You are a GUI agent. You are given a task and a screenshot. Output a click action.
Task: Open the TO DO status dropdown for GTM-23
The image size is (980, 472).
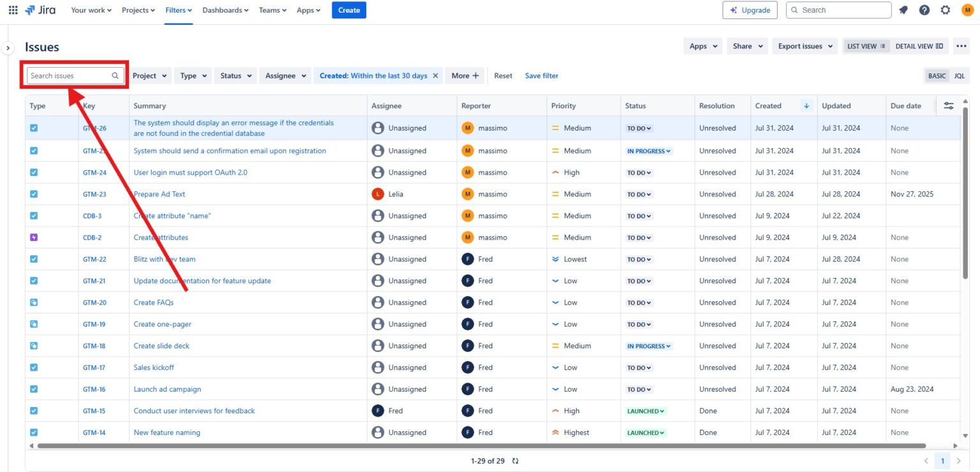(x=639, y=194)
